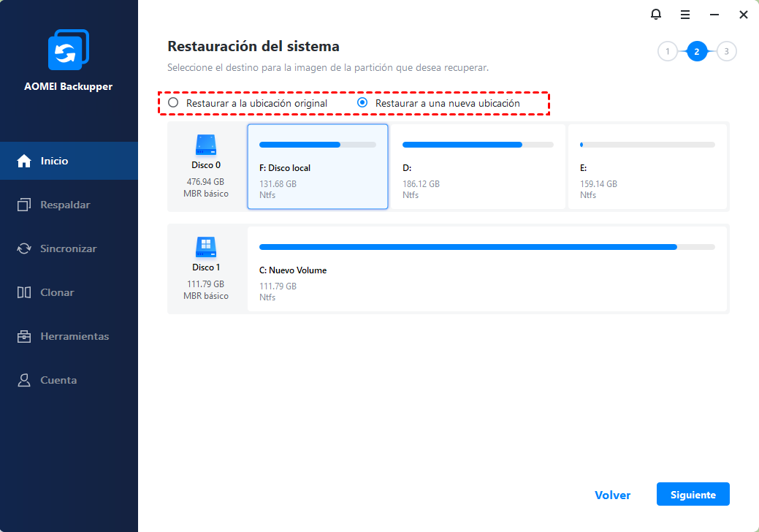Viewport: 759px width, 532px height.
Task: Click the Respaldar backup icon
Action: [x=24, y=205]
